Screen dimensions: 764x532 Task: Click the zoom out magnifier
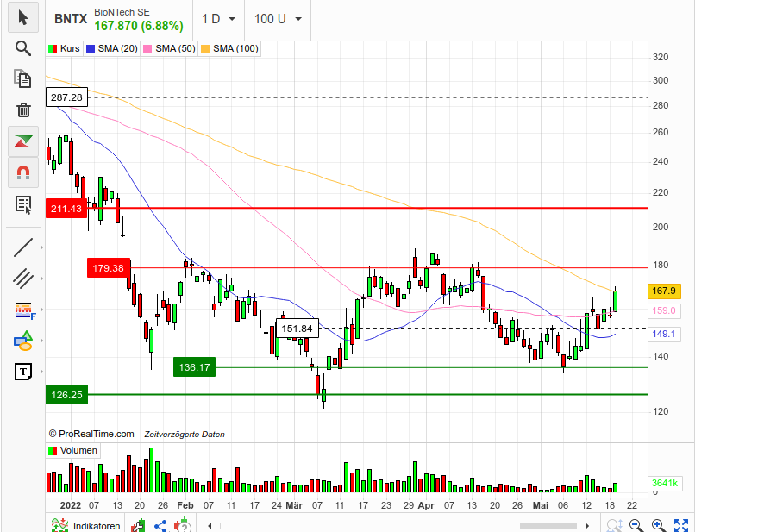click(x=636, y=525)
